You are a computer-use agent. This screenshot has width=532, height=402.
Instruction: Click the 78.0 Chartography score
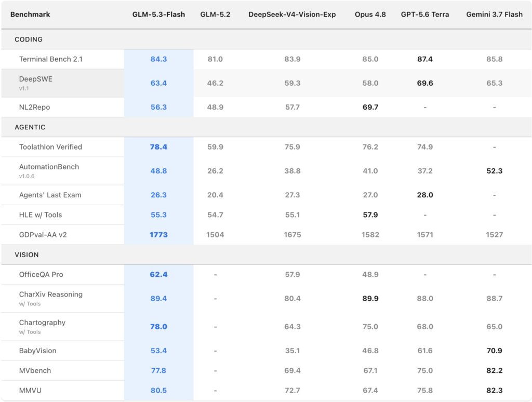click(x=158, y=327)
